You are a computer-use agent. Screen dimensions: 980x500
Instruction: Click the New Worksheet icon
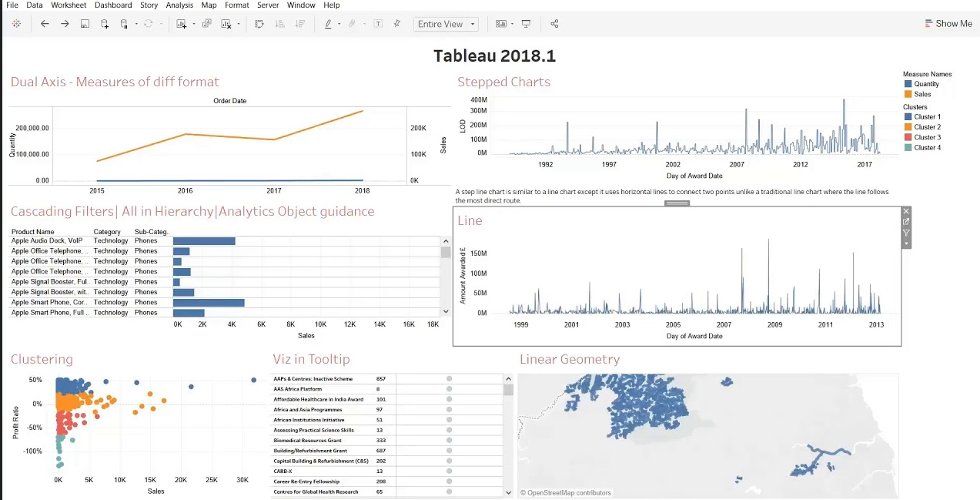point(181,24)
